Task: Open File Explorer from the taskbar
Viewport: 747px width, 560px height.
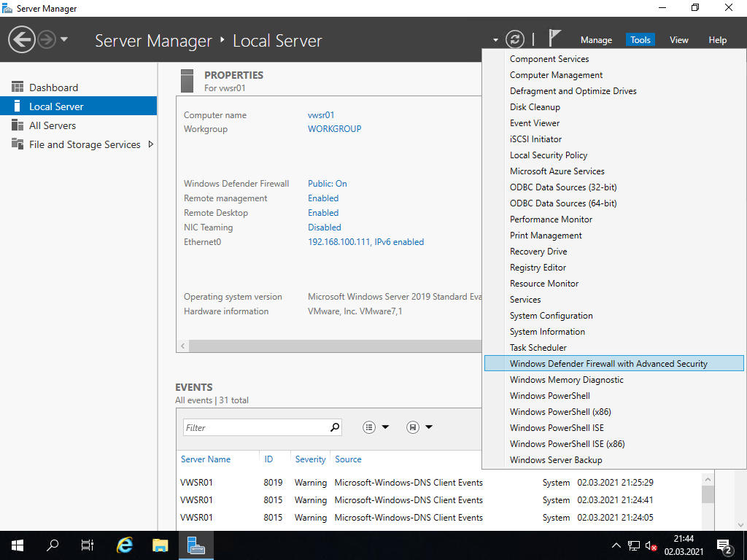Action: (x=160, y=545)
